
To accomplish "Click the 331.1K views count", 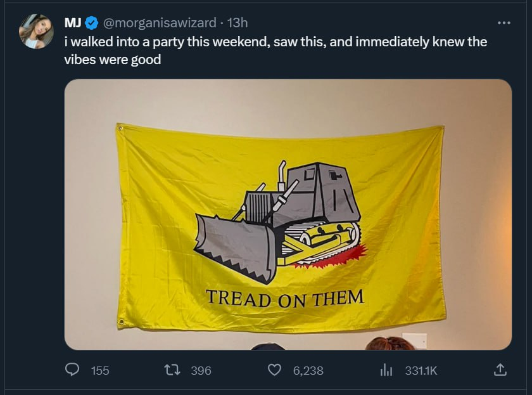I will tap(421, 370).
